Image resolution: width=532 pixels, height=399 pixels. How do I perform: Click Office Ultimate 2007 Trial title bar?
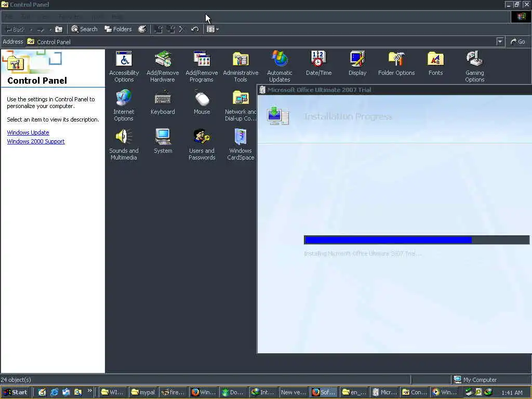(394, 90)
